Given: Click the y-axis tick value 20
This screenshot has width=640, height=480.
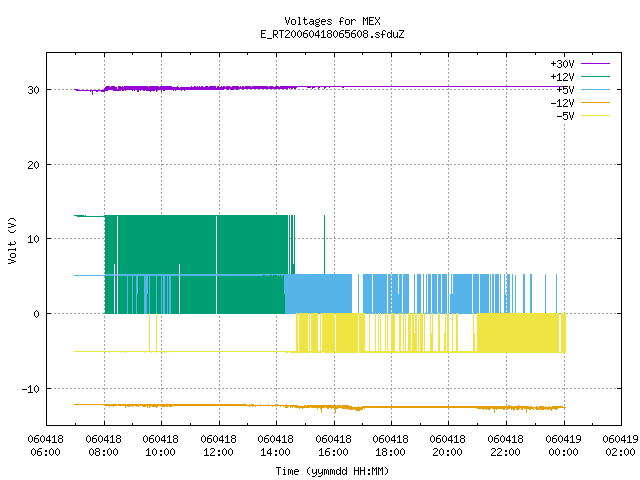Looking at the screenshot, I should (x=33, y=165).
